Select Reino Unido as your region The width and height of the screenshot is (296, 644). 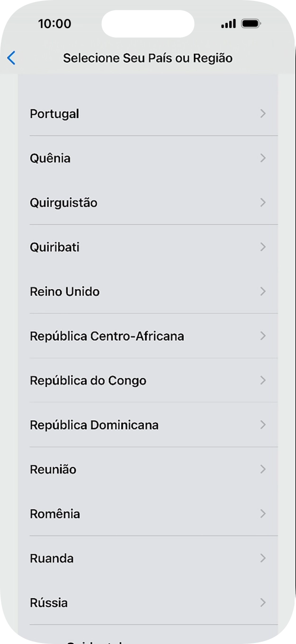pos(65,292)
